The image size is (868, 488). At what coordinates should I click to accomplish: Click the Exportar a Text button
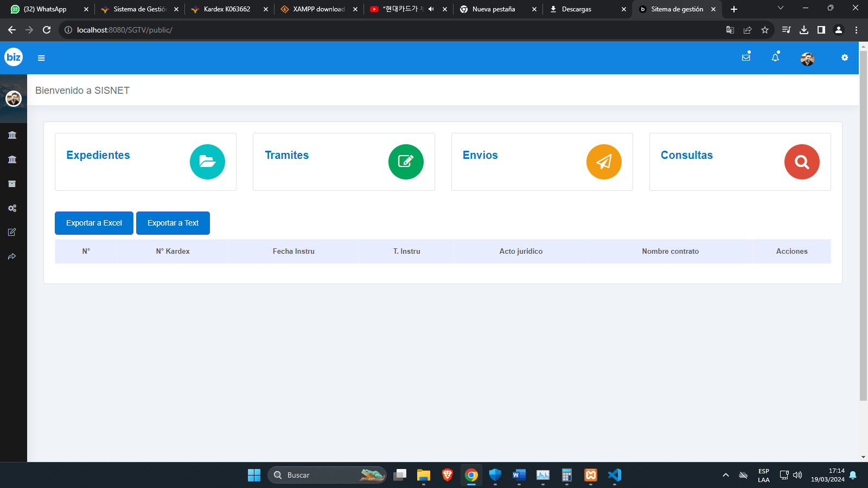point(173,223)
